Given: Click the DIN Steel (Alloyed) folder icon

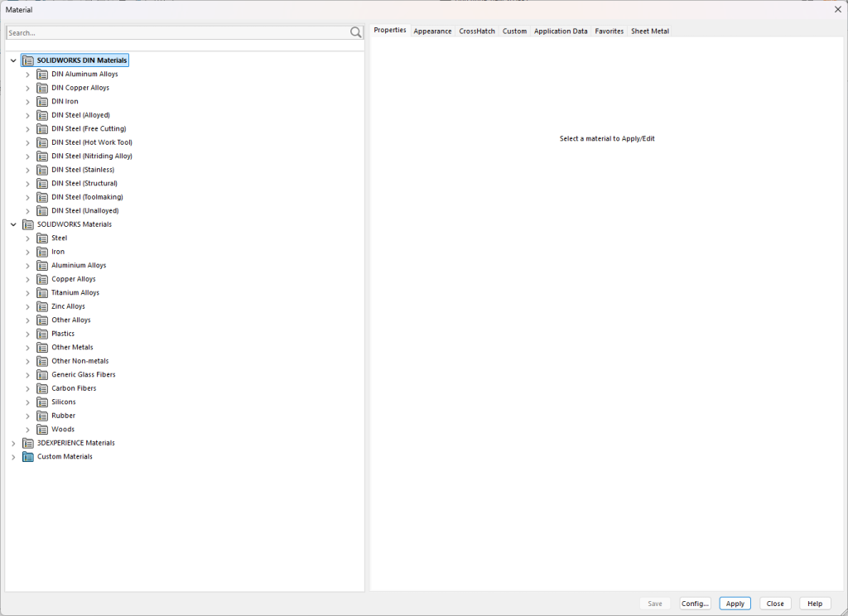Looking at the screenshot, I should coord(42,115).
